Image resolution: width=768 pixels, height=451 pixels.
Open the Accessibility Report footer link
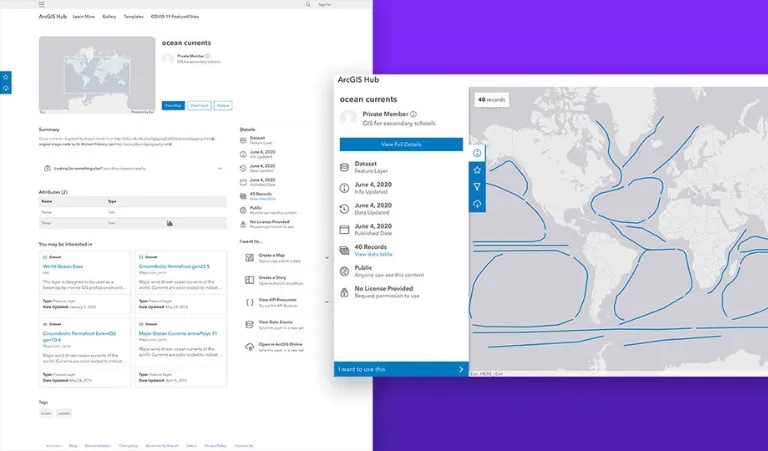[x=162, y=446]
